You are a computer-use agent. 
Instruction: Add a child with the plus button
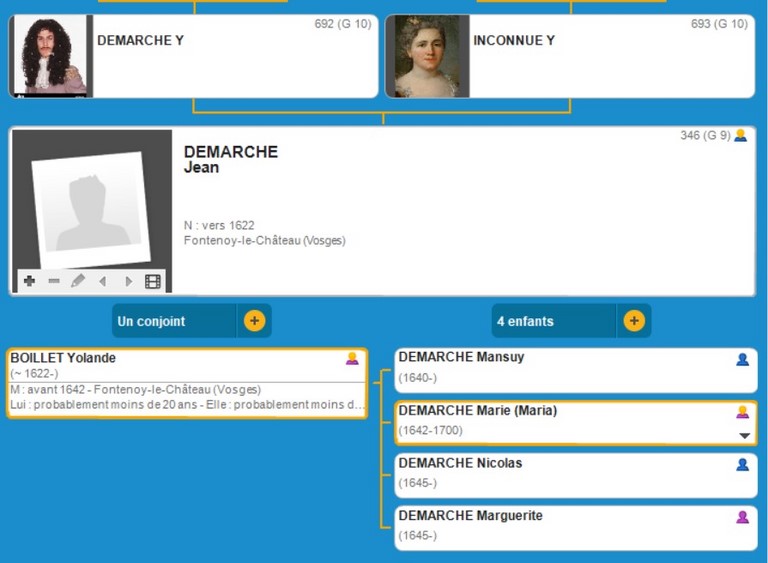(634, 321)
